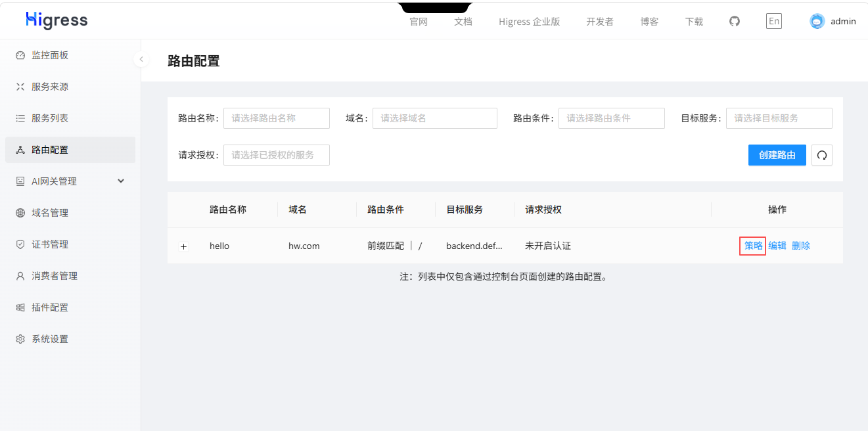Click the 路由配置 page title
This screenshot has width=868, height=431.
click(194, 61)
